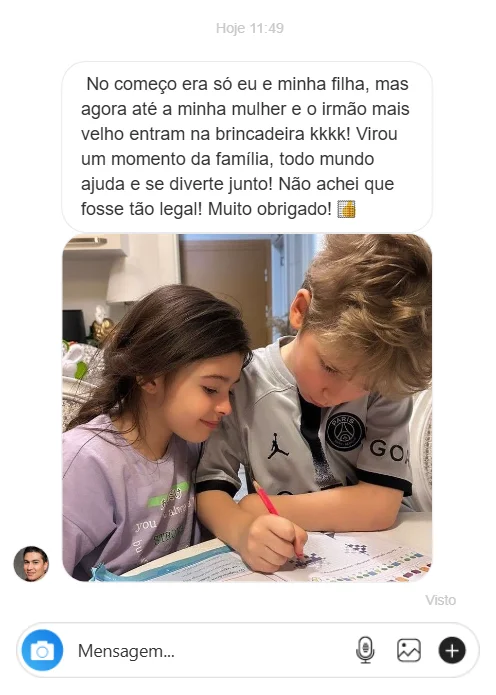The width and height of the screenshot is (496, 695).
Task: Tap the microphone voice message icon
Action: [365, 650]
